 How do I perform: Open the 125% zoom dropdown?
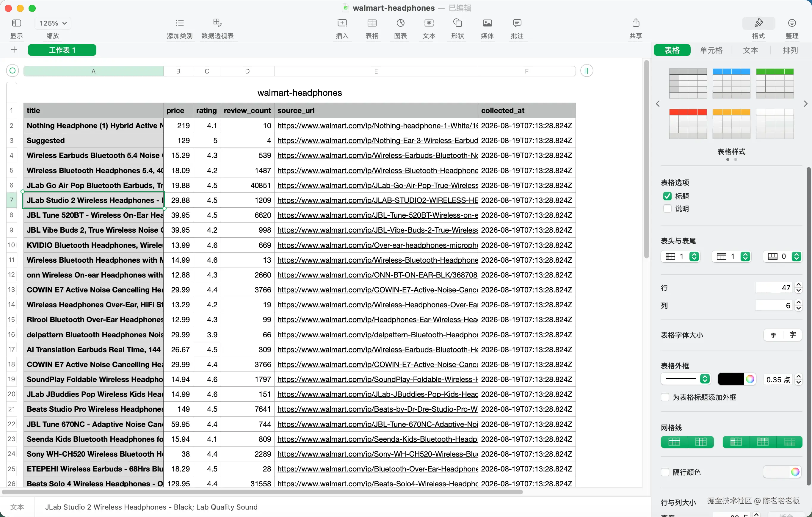pyautogui.click(x=53, y=23)
